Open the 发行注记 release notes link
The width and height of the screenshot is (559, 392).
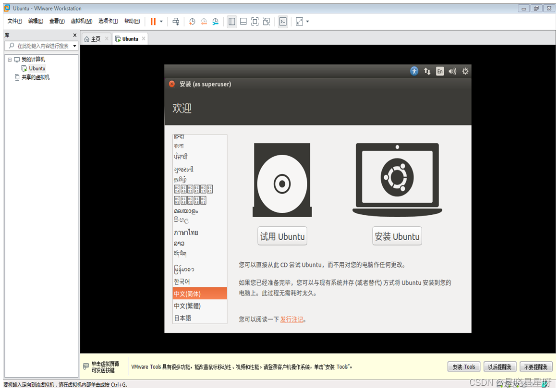tap(292, 319)
